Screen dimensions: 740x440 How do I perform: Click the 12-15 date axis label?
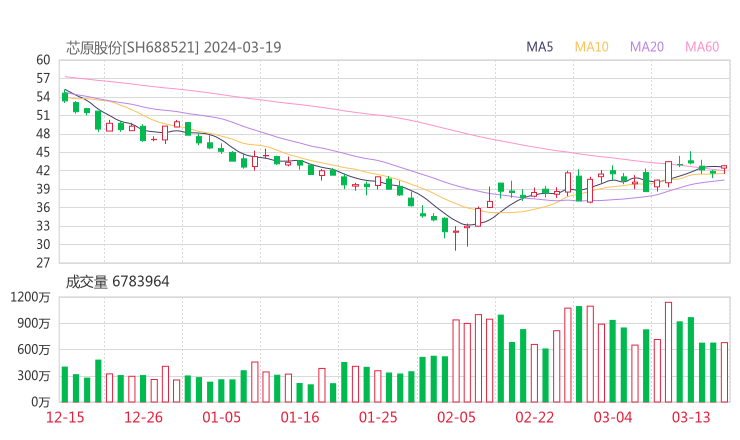click(x=65, y=417)
